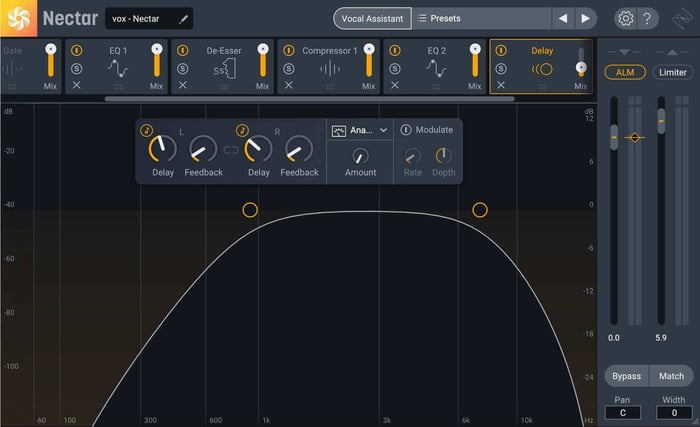Click the Pan value field

pyautogui.click(x=623, y=413)
